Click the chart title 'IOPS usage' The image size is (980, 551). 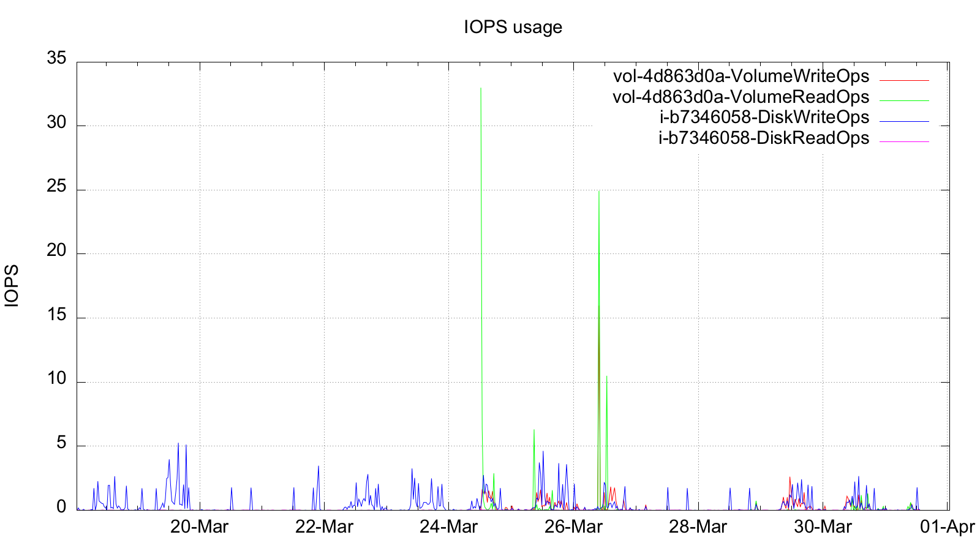(513, 28)
